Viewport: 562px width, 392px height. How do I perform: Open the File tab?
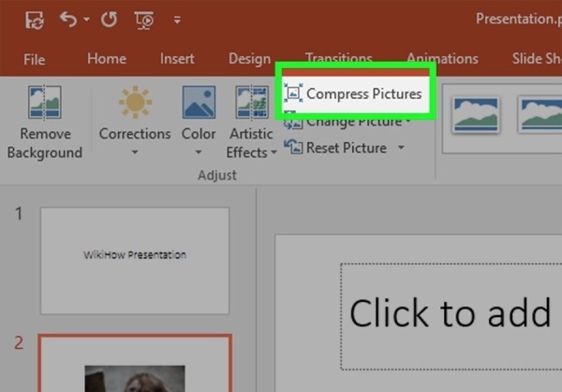[x=34, y=59]
